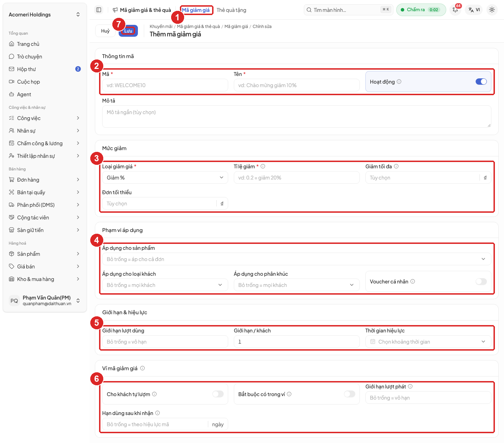504x443 pixels.
Task: Switch to the Thẻ quà tặng tab
Action: [x=231, y=10]
